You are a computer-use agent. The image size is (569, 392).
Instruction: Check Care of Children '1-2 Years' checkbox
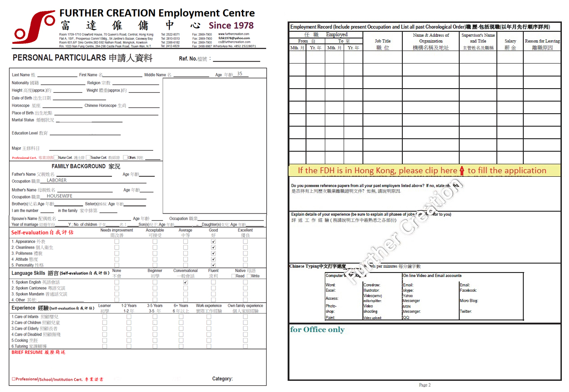[x=129, y=322]
